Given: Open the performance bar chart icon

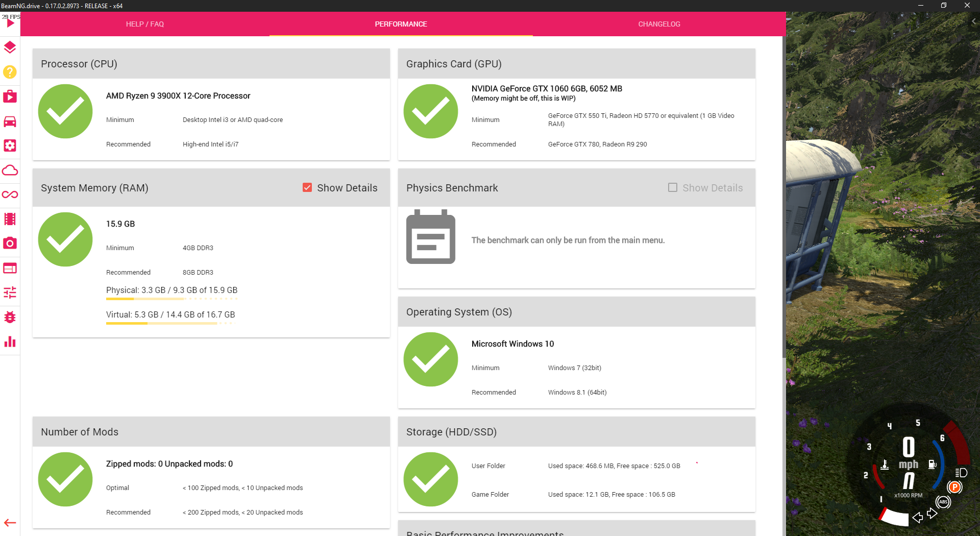Looking at the screenshot, I should point(10,342).
